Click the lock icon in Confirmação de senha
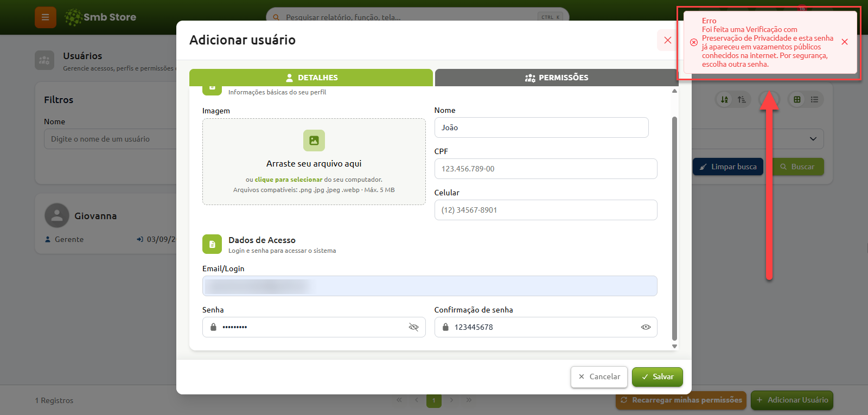Image resolution: width=868 pixels, height=415 pixels. pyautogui.click(x=445, y=327)
